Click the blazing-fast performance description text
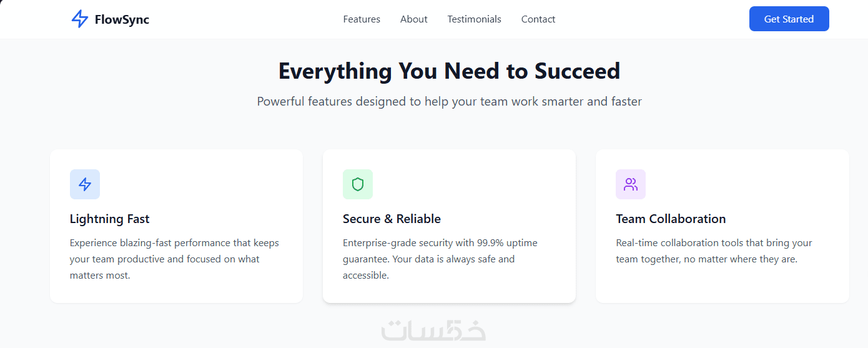Viewport: 868px width, 348px height. pos(174,259)
